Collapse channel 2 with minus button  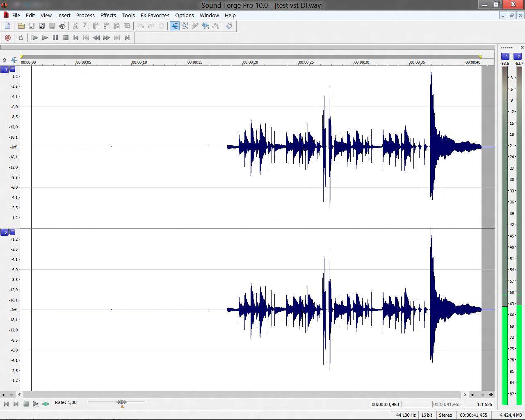tap(12, 232)
